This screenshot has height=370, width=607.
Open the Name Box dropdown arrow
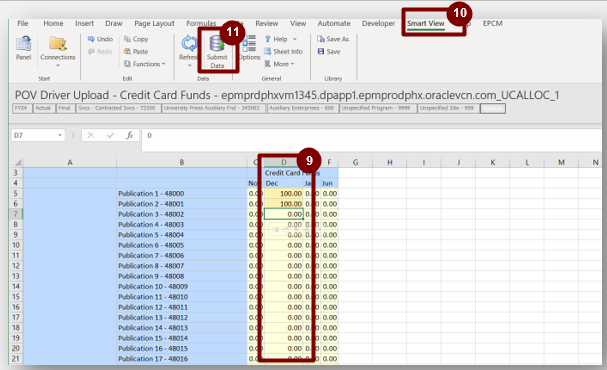click(x=60, y=135)
